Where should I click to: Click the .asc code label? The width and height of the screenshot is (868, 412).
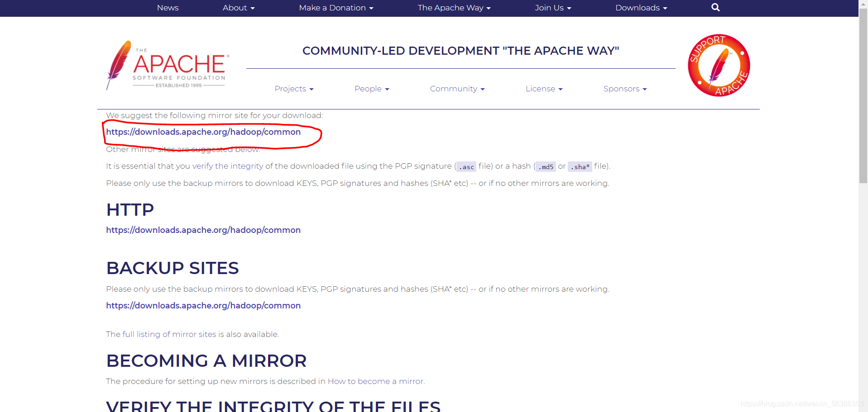click(x=466, y=167)
